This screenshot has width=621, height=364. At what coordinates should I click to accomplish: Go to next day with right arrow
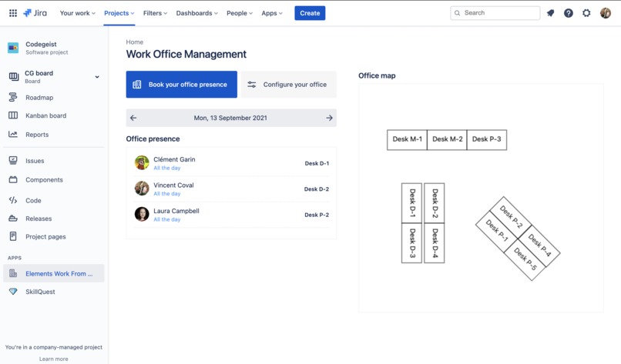(329, 118)
